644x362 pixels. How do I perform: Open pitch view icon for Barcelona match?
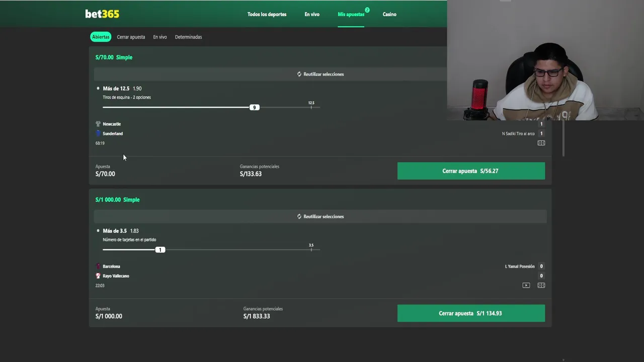(x=541, y=285)
